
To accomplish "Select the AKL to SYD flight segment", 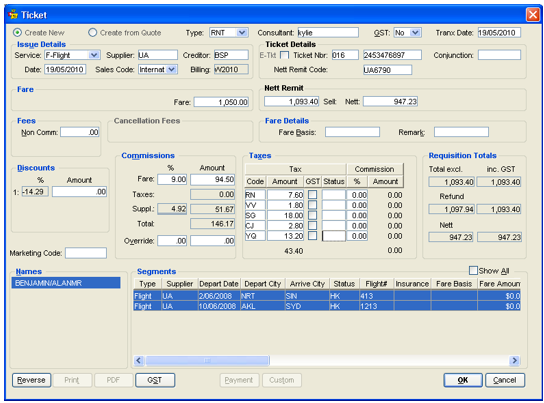I will (327, 306).
